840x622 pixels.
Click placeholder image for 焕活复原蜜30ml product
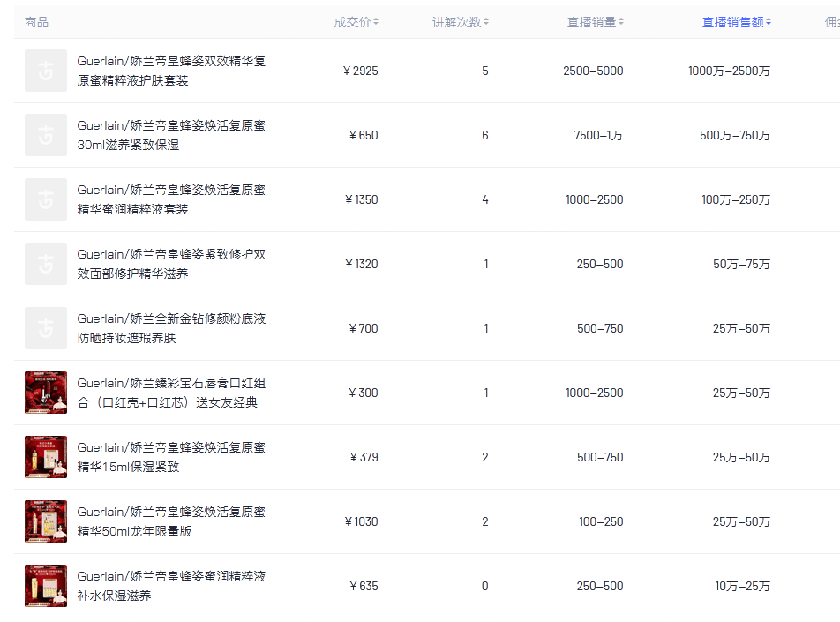[x=46, y=135]
